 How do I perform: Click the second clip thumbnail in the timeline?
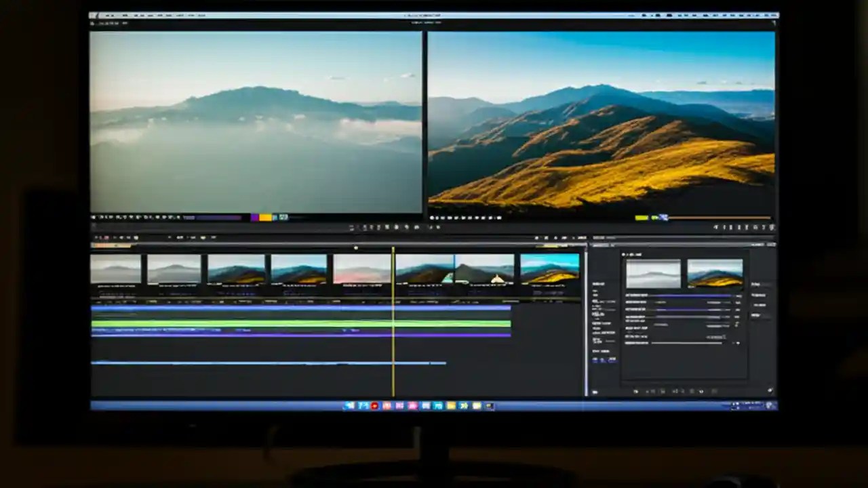pos(173,269)
